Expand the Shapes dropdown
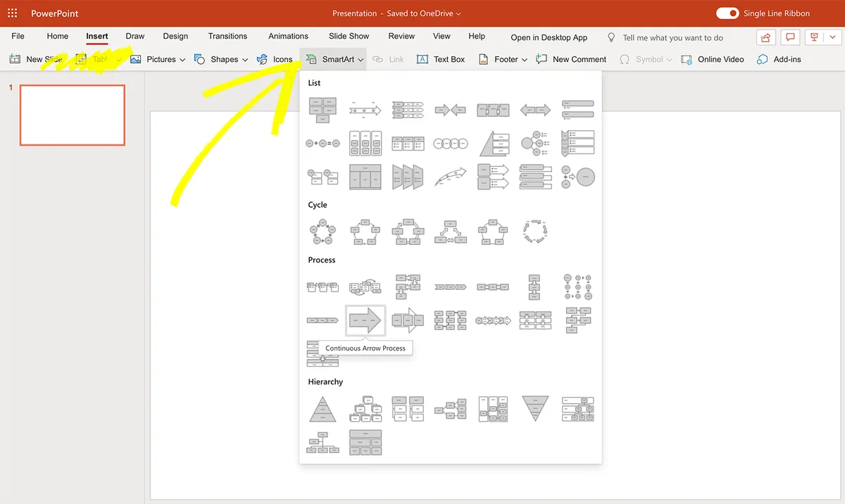Image resolution: width=845 pixels, height=504 pixels. [x=245, y=60]
